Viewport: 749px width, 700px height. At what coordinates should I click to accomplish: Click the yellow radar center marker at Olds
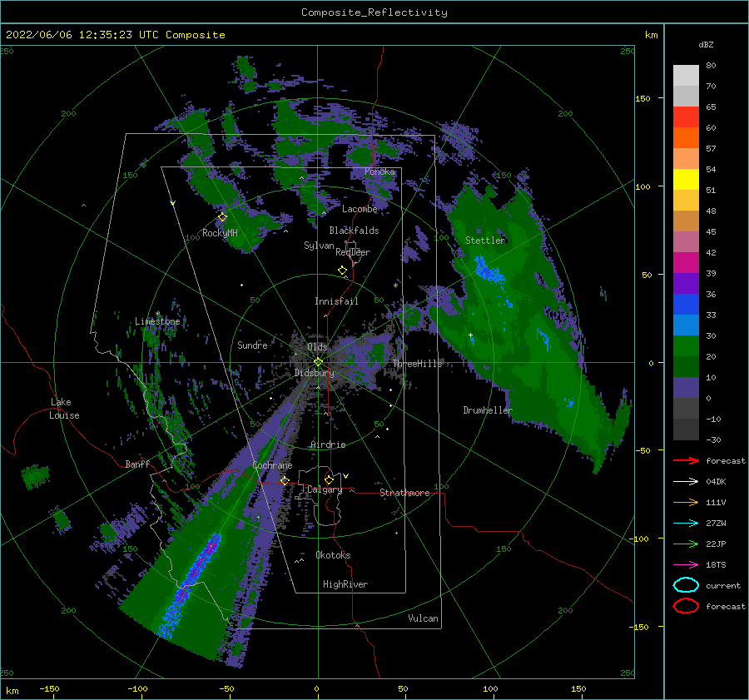tap(318, 362)
